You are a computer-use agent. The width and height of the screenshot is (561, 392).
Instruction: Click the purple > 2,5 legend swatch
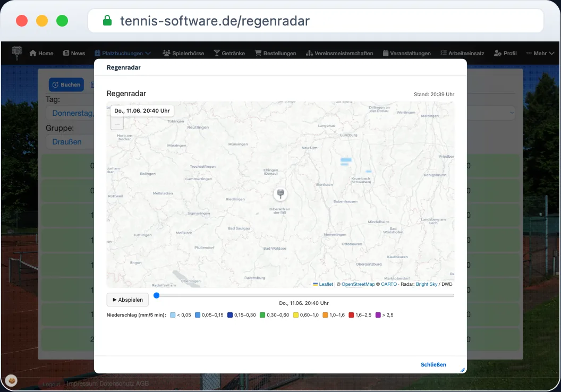click(x=378, y=315)
